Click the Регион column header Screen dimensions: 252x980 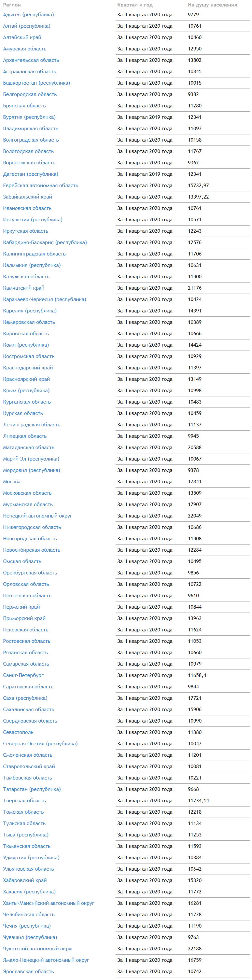point(12,5)
